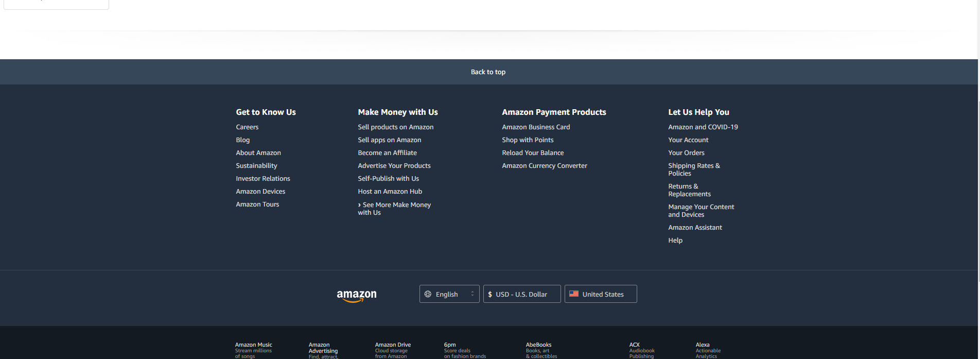Open Amazon Business Card link
Screen dimensions: 980x359
pyautogui.click(x=536, y=127)
